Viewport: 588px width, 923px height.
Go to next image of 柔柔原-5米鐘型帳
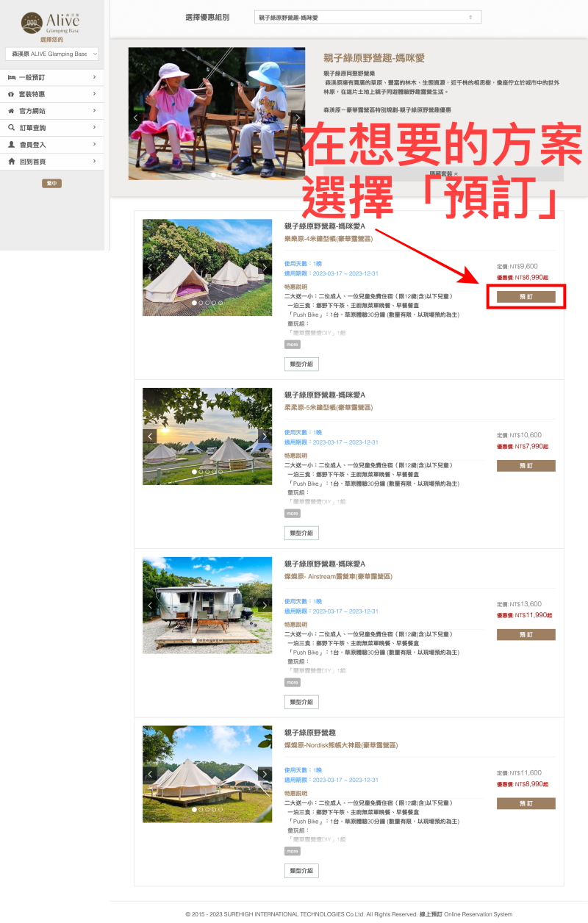(x=264, y=437)
